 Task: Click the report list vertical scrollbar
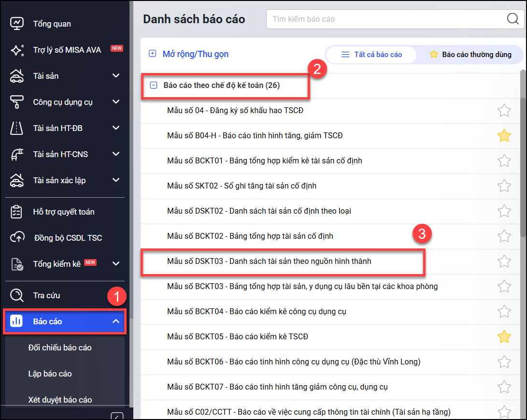pos(523,193)
